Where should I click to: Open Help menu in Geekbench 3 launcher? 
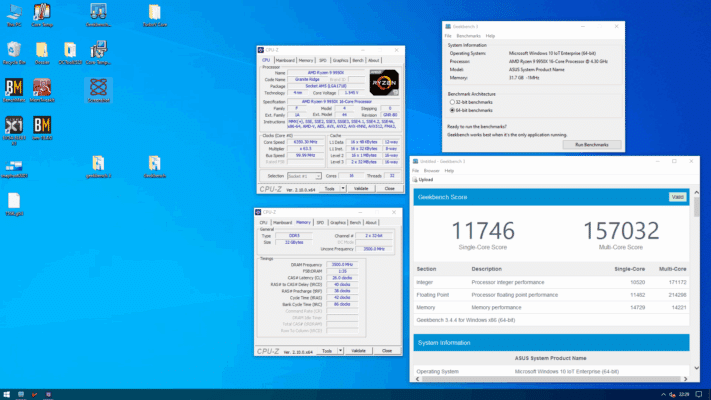tap(490, 36)
